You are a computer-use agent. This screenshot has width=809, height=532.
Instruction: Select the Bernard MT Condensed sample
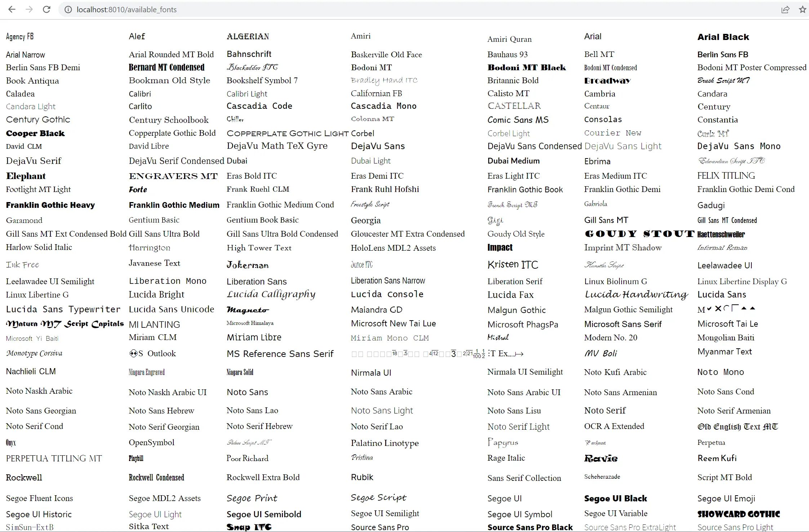click(166, 67)
